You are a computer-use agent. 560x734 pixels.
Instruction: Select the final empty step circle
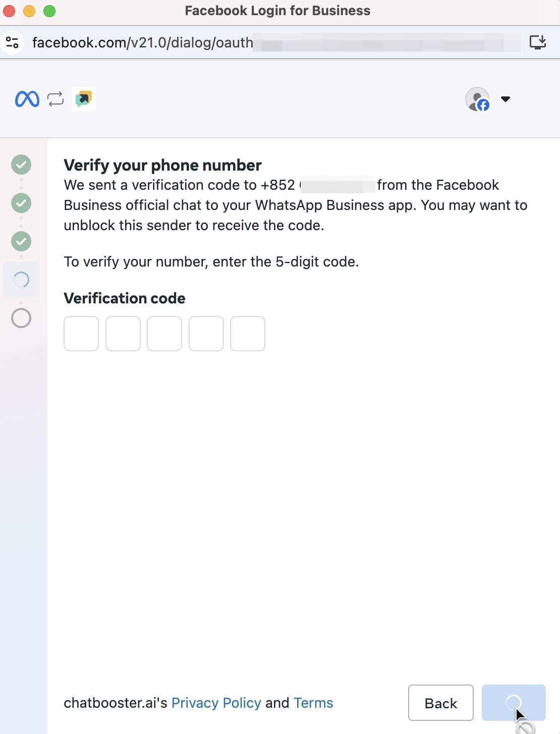[x=21, y=318]
